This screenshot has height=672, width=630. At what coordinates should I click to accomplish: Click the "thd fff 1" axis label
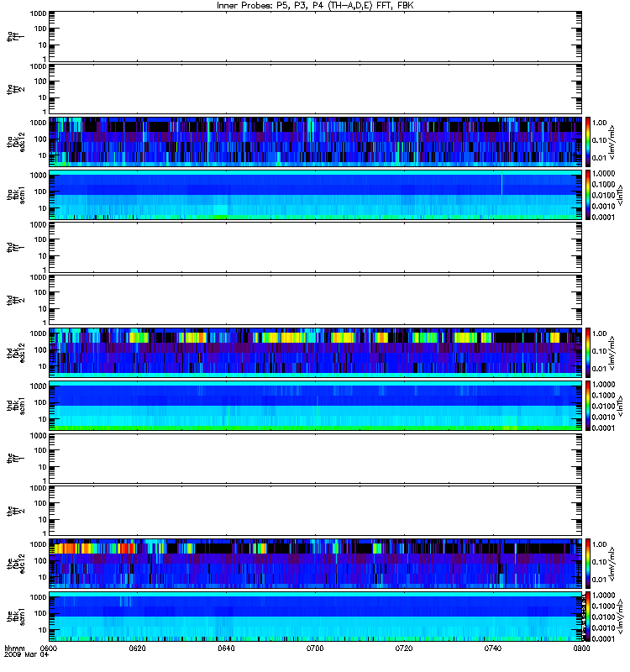(x=15, y=247)
